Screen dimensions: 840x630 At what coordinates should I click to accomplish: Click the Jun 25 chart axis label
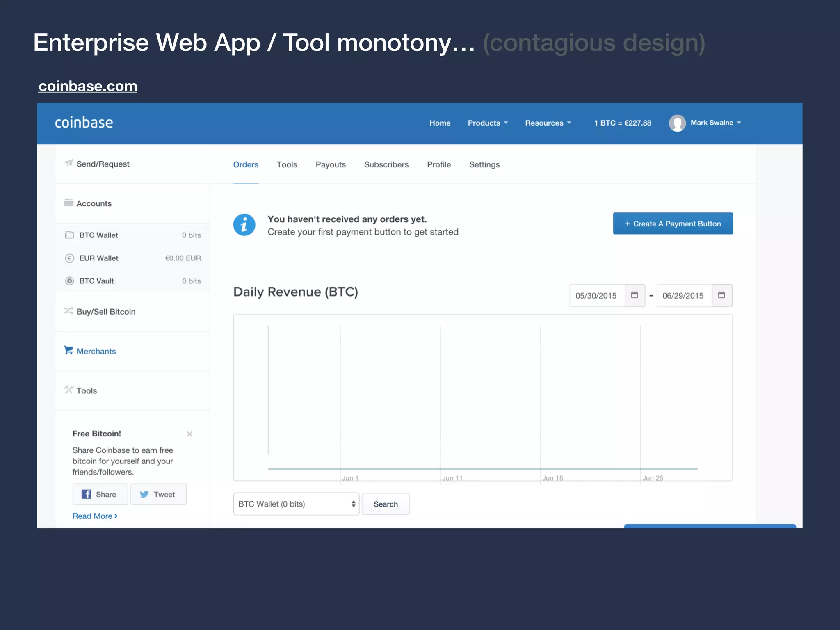pos(653,478)
